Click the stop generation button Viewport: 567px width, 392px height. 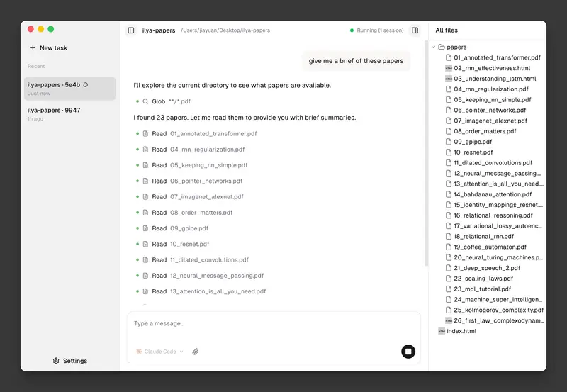(408, 351)
